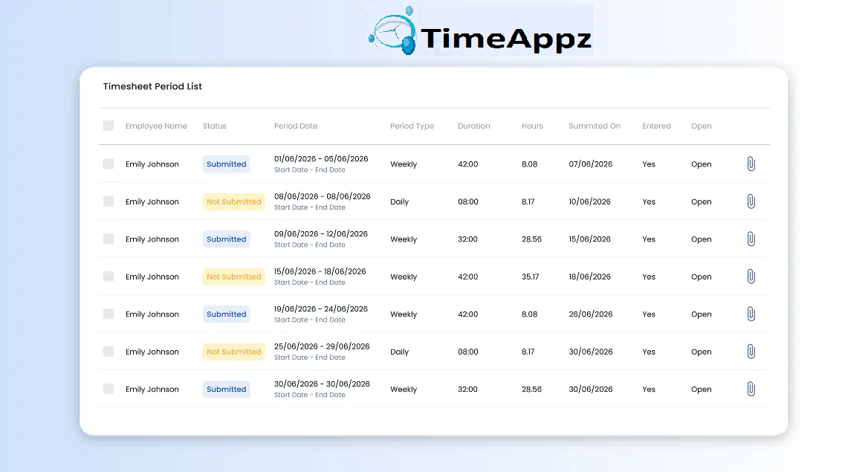Screen dimensions: 868x472
Task: Check the row for period 01/06/2026 - 05/06/2026
Action: coord(108,164)
